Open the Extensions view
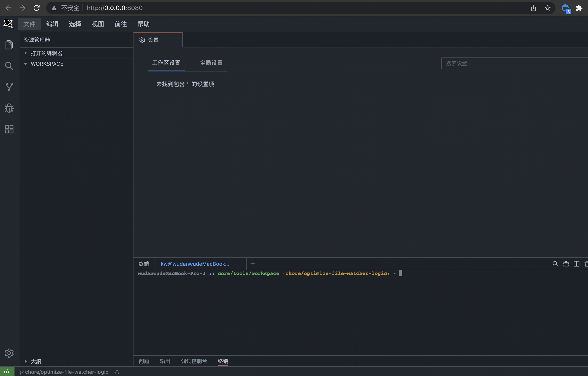 point(9,129)
